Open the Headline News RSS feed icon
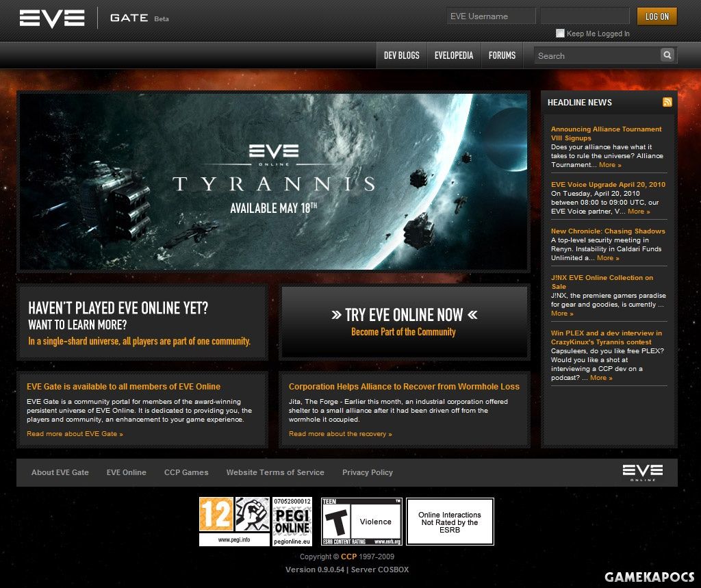701x588 pixels. click(667, 102)
